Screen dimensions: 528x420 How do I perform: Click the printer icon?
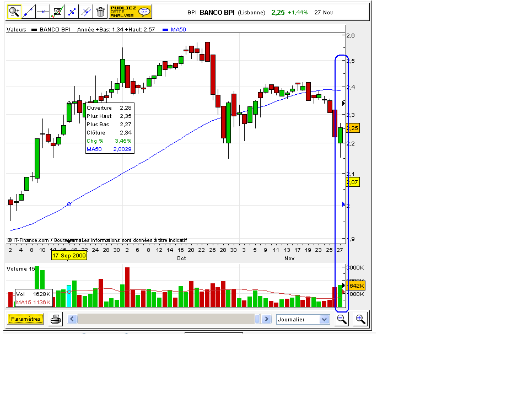coord(56,319)
